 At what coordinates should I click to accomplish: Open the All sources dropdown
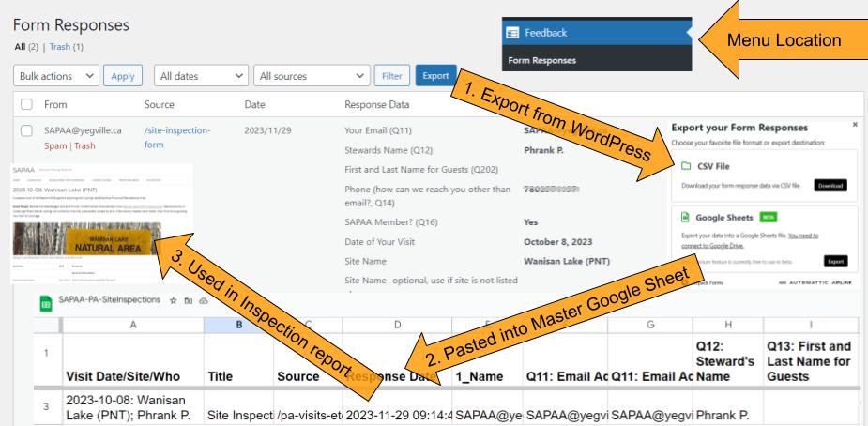312,76
